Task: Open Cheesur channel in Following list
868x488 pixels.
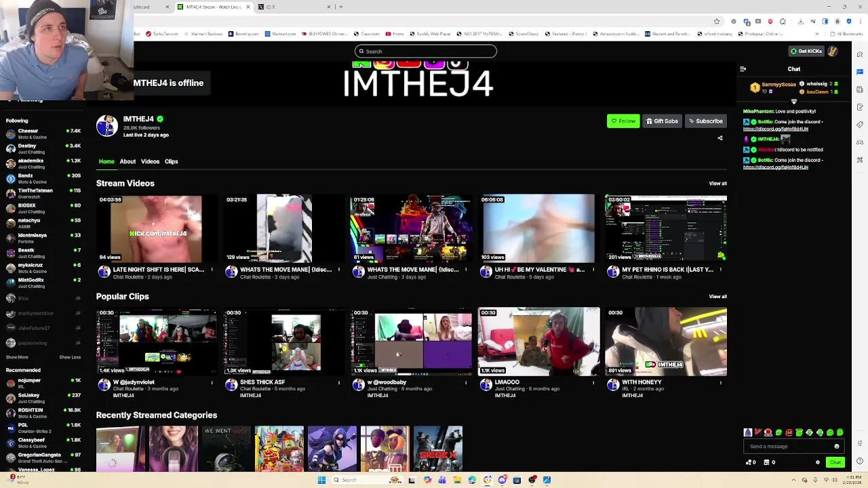Action: 42,134
